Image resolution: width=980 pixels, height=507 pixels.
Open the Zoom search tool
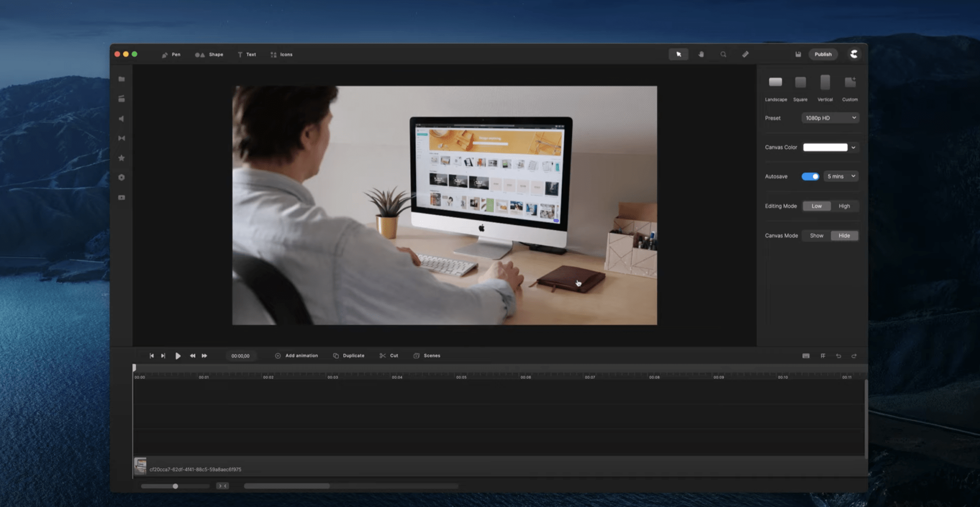point(723,54)
